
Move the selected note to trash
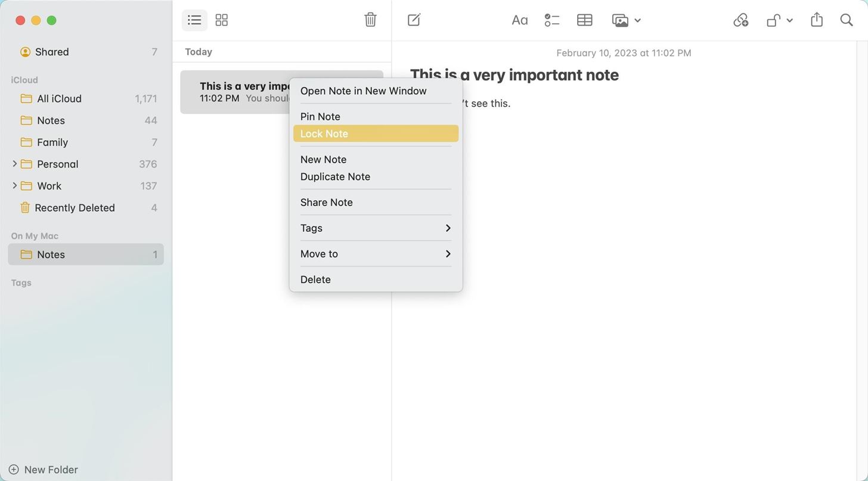point(370,19)
